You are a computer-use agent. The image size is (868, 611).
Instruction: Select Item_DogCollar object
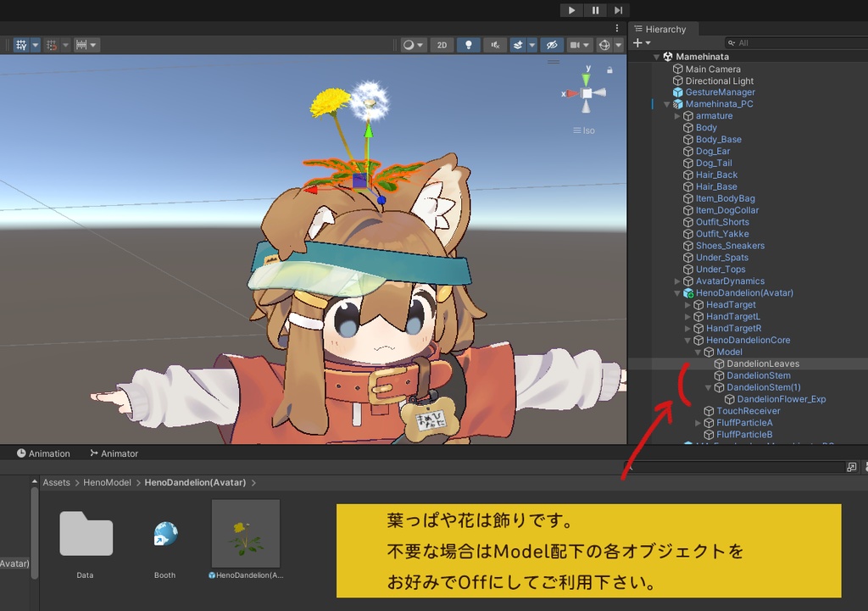tap(726, 210)
